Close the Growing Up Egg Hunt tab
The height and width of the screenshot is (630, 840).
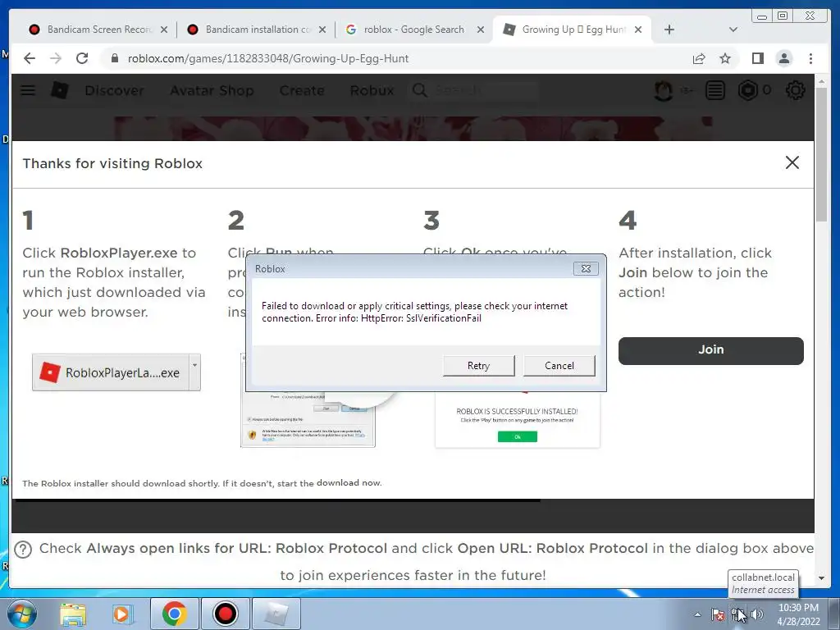(x=638, y=30)
